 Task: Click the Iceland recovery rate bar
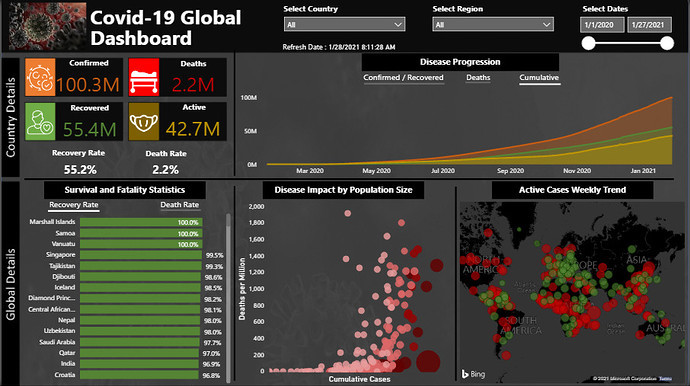[x=140, y=287]
